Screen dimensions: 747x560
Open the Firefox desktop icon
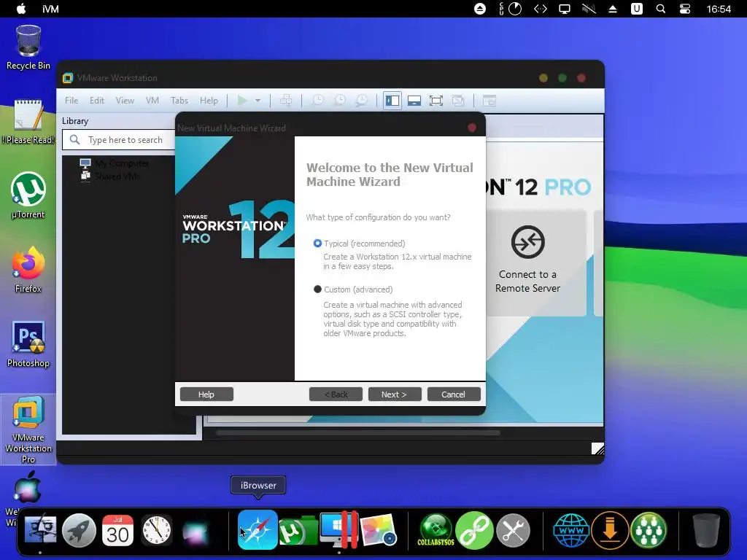(28, 270)
